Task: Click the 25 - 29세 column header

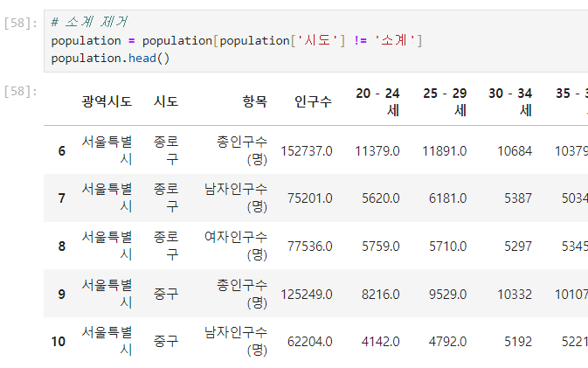Action: click(445, 101)
